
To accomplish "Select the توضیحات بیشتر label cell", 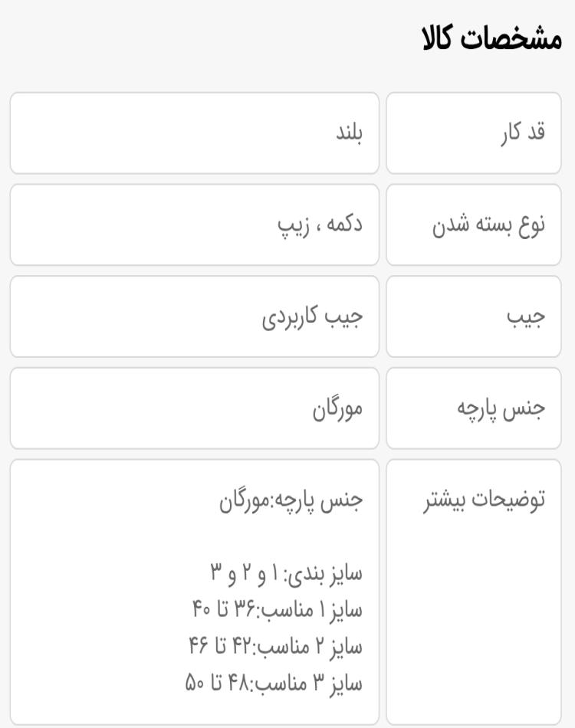I will tap(474, 592).
